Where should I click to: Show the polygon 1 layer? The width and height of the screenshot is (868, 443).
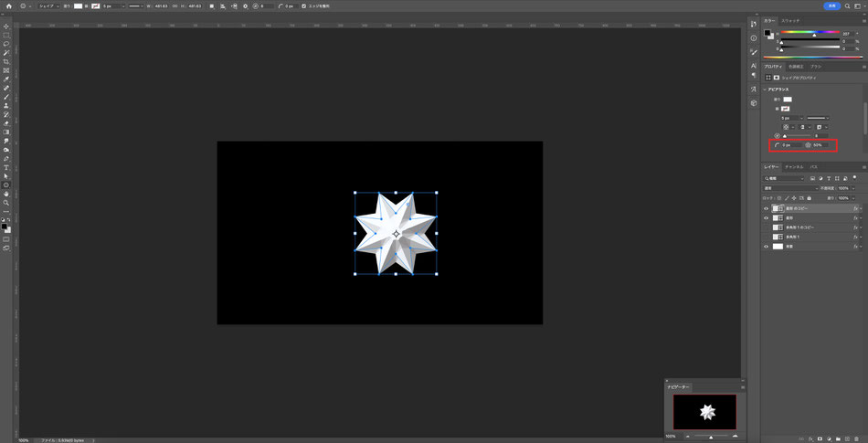[767, 237]
